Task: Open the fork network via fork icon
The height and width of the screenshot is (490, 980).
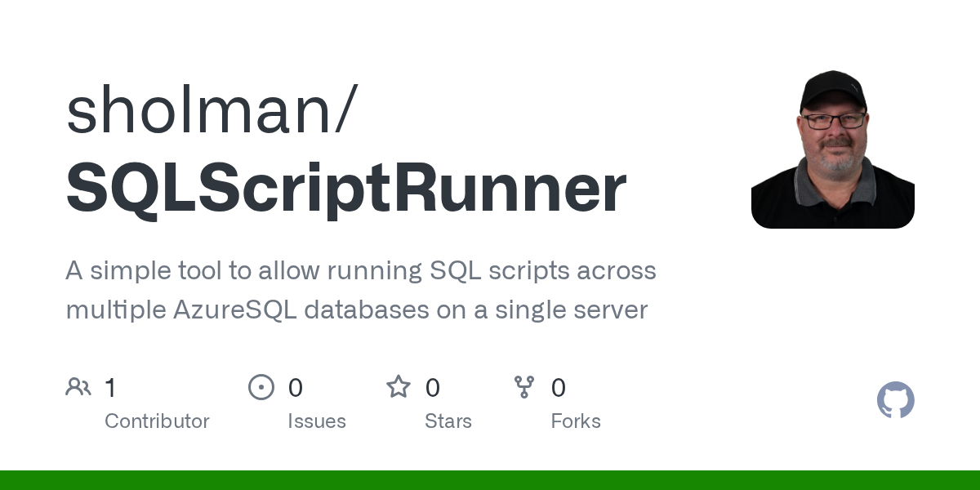Action: 524,387
